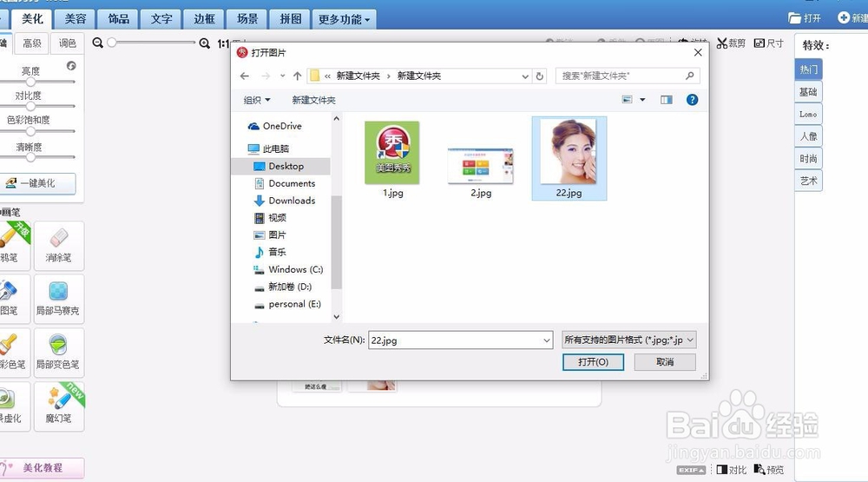Viewport: 868px width, 482px height.
Task: Switch to the 场景 tab
Action: (x=247, y=19)
